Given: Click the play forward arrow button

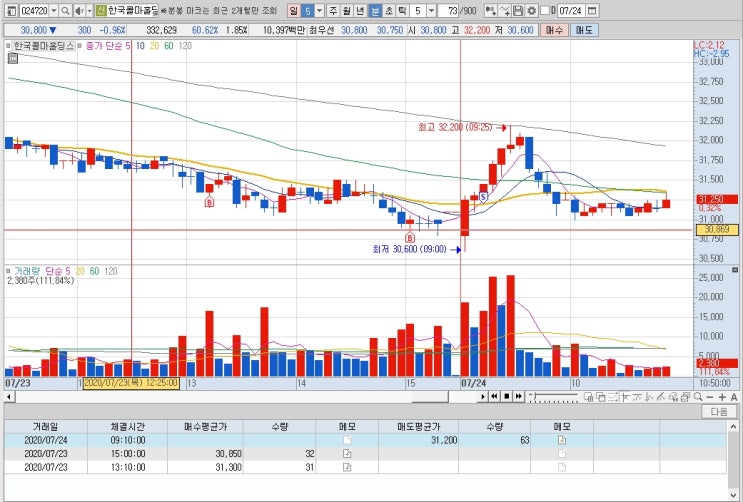Looking at the screenshot, I should coord(483,397).
